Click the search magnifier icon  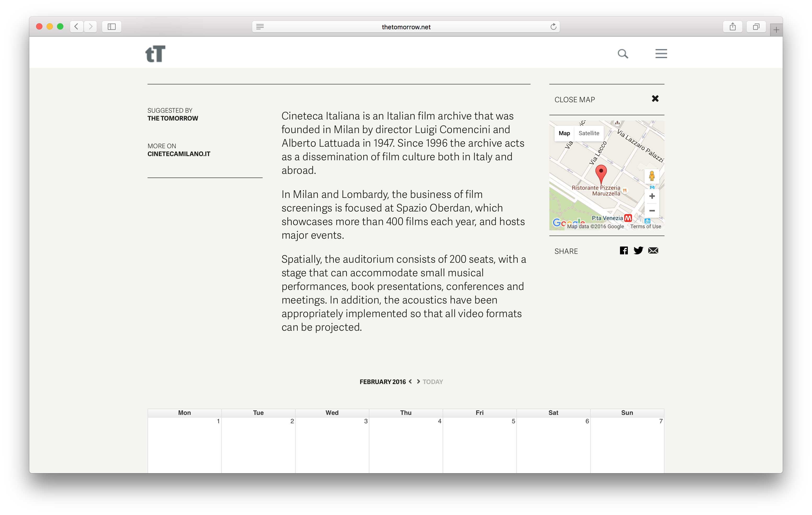click(623, 54)
